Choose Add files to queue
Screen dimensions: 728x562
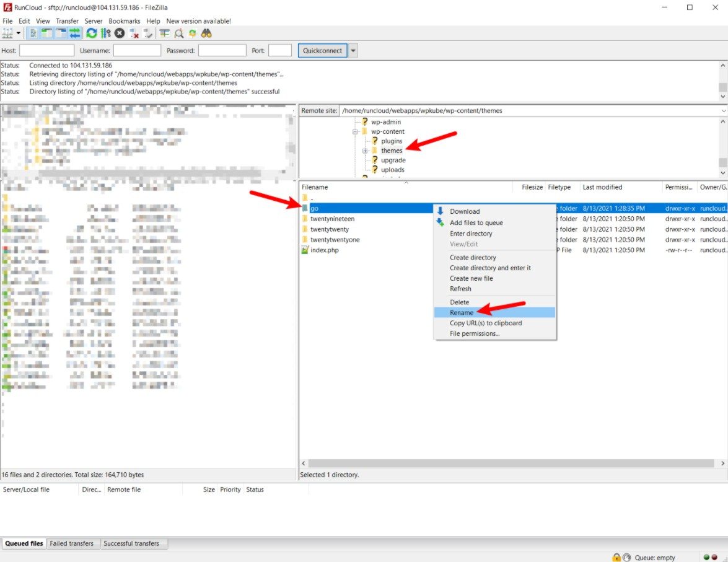[494, 222]
